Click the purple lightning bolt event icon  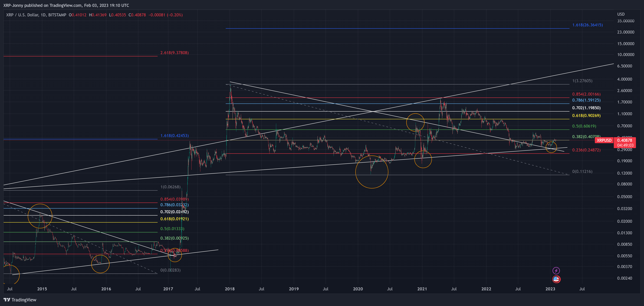(556, 271)
